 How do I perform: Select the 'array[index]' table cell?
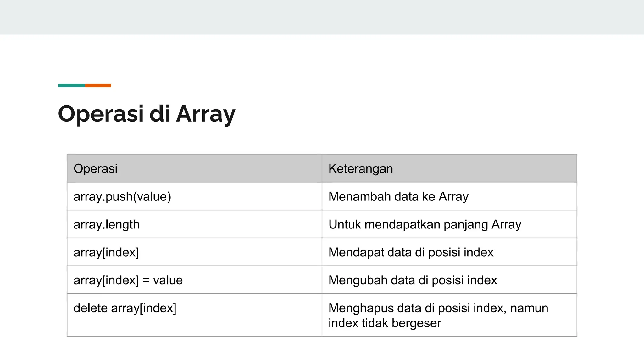coord(194,252)
